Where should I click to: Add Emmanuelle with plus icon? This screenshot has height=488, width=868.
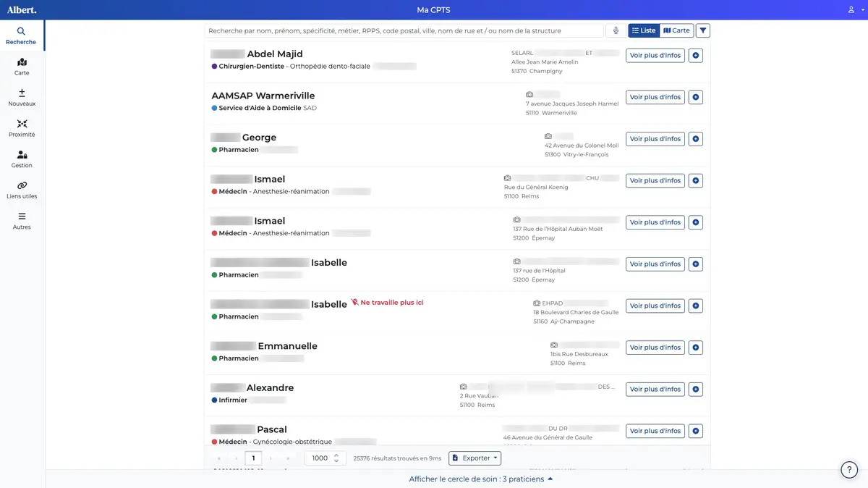[695, 348]
